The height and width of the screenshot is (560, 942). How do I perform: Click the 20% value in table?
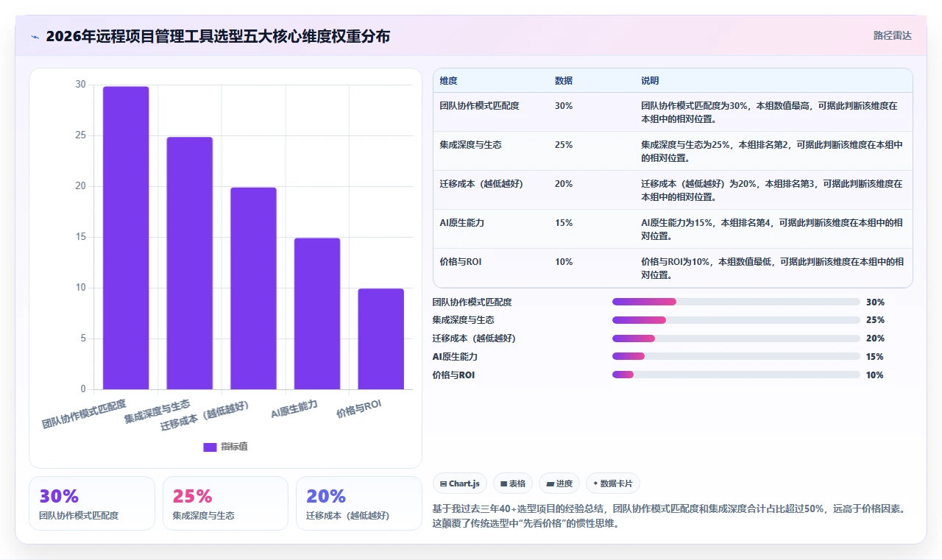pyautogui.click(x=564, y=184)
